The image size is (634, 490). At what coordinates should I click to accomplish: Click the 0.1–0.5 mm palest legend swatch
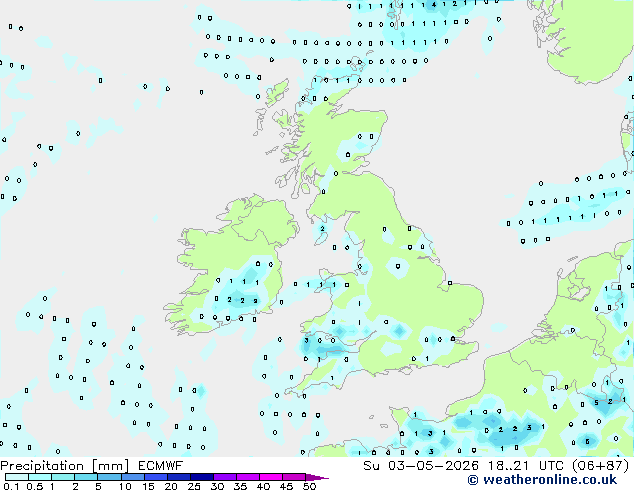point(17,477)
